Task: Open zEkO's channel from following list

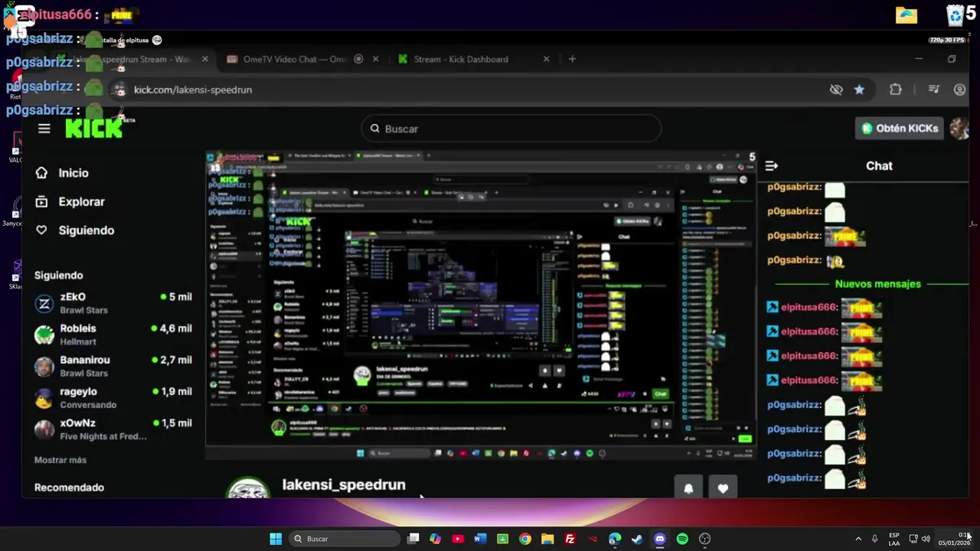Action: pyautogui.click(x=113, y=303)
